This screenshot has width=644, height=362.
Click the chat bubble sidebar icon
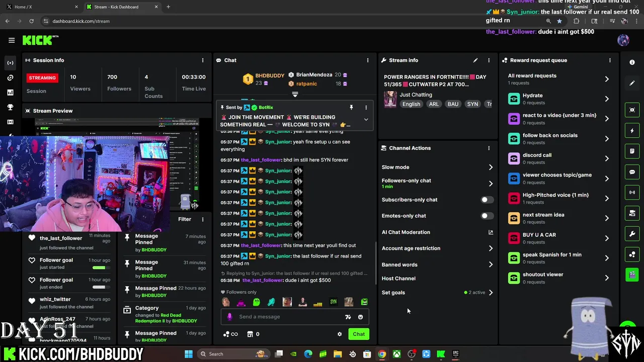[632, 172]
